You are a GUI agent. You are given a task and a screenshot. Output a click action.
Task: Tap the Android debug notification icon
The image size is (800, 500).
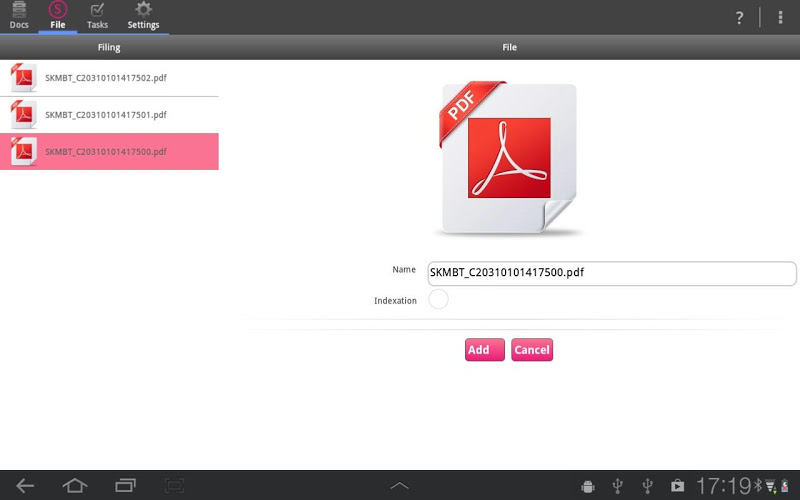(x=588, y=486)
